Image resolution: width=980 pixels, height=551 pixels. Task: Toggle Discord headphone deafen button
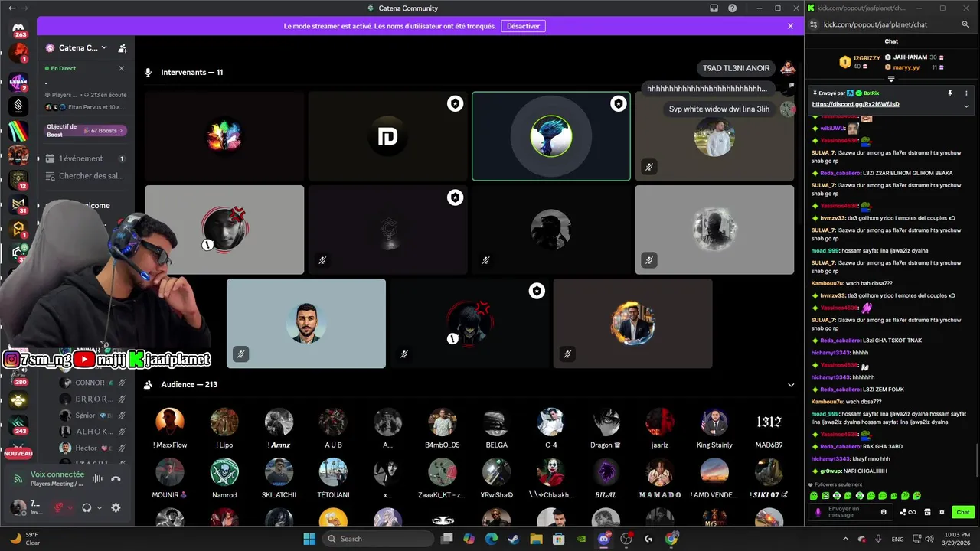pos(87,507)
